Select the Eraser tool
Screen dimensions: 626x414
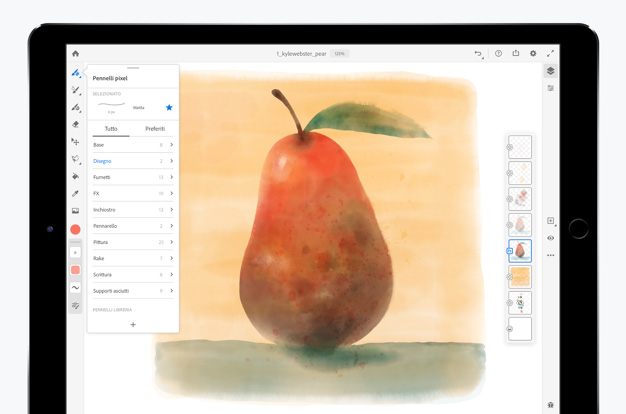pyautogui.click(x=75, y=125)
